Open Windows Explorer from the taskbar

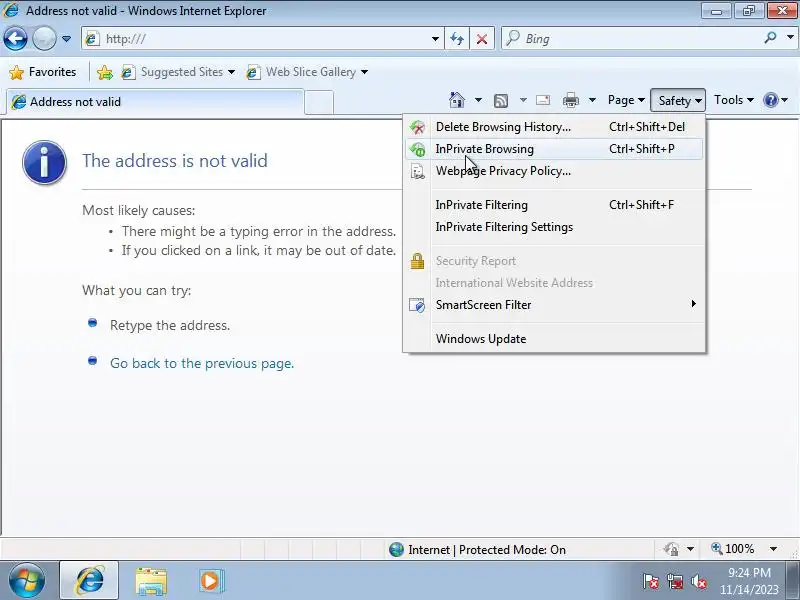pyautogui.click(x=151, y=581)
